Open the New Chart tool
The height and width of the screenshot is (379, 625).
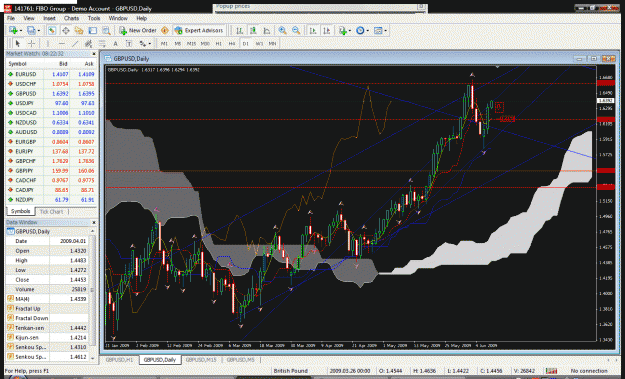[x=13, y=30]
